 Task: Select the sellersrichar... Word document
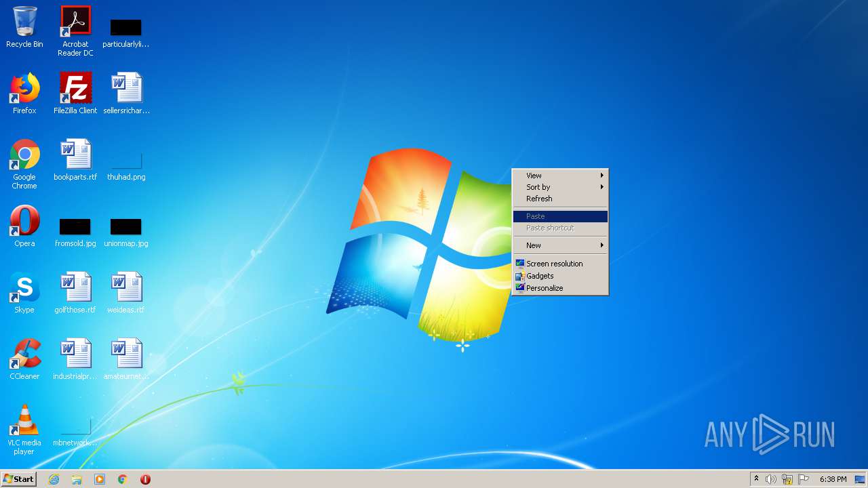coord(126,94)
